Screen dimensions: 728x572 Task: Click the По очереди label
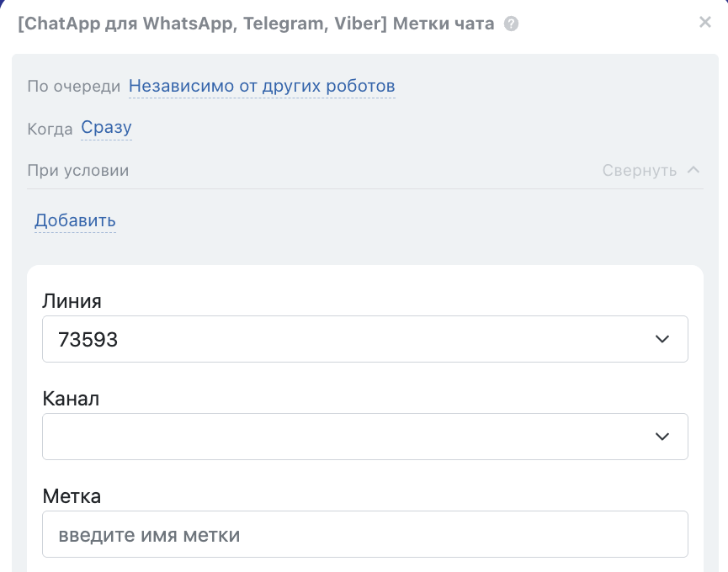point(73,87)
